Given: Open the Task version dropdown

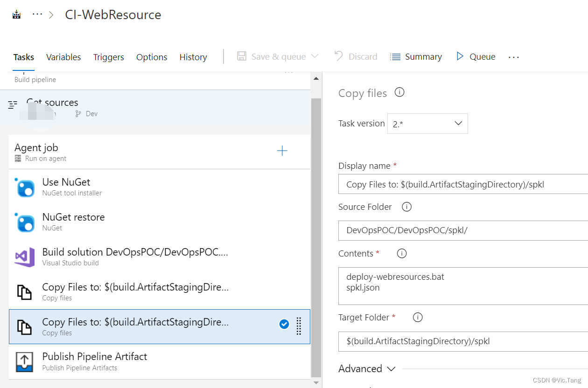Looking at the screenshot, I should (427, 123).
